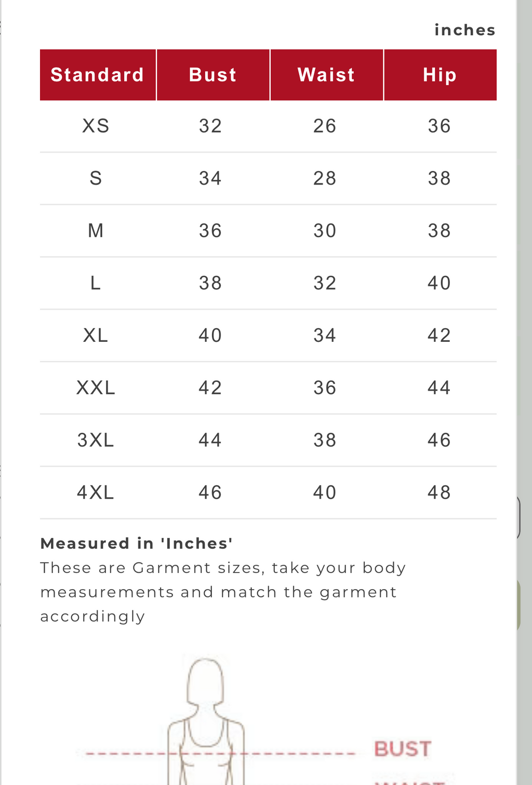Select the 3XL size row label
The height and width of the screenshot is (785, 532).
coord(96,440)
